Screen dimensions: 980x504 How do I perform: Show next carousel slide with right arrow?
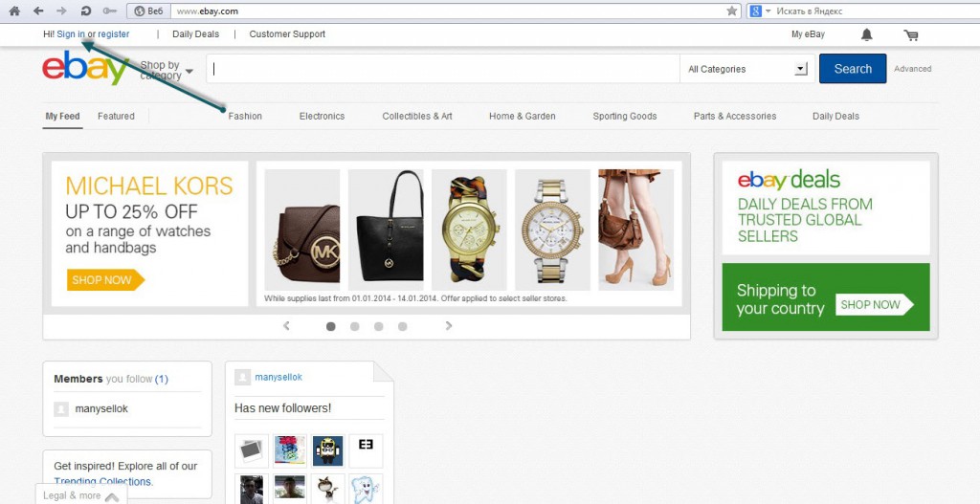click(x=449, y=326)
